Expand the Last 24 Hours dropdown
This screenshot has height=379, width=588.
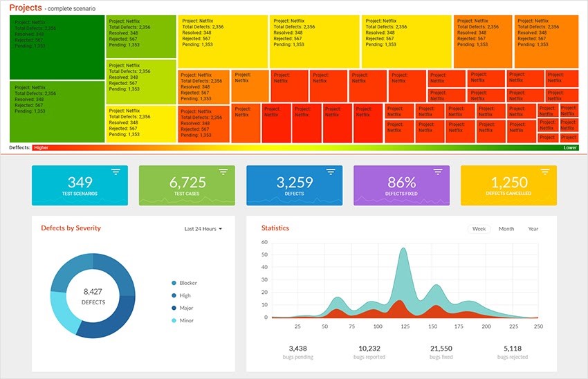203,229
